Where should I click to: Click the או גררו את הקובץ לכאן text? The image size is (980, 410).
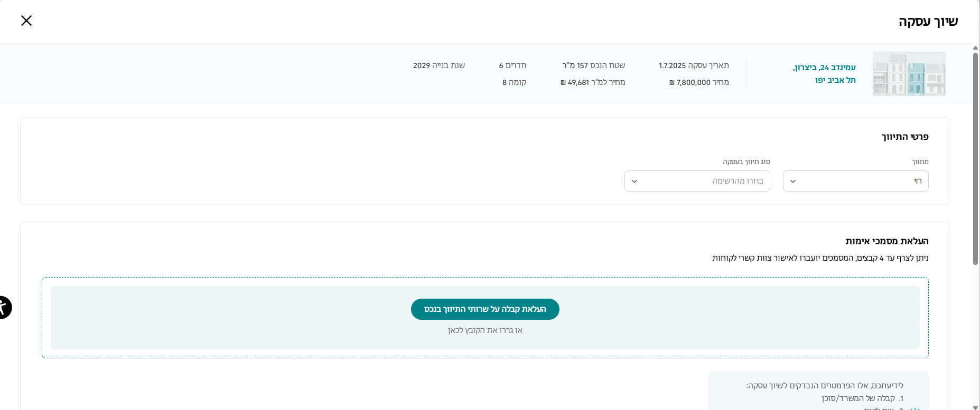click(485, 330)
